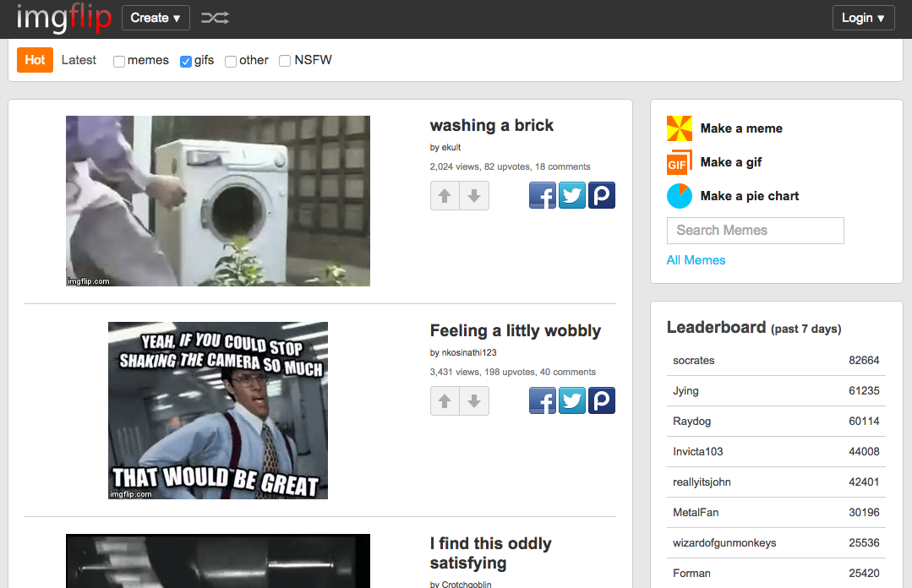Upvote the Feeling a littly wobbly post

tap(445, 400)
